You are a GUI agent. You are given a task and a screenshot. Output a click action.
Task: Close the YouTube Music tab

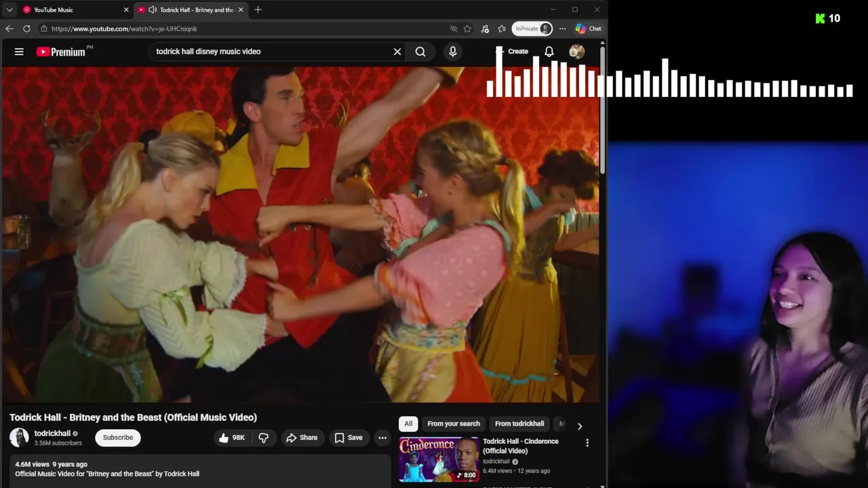126,9
